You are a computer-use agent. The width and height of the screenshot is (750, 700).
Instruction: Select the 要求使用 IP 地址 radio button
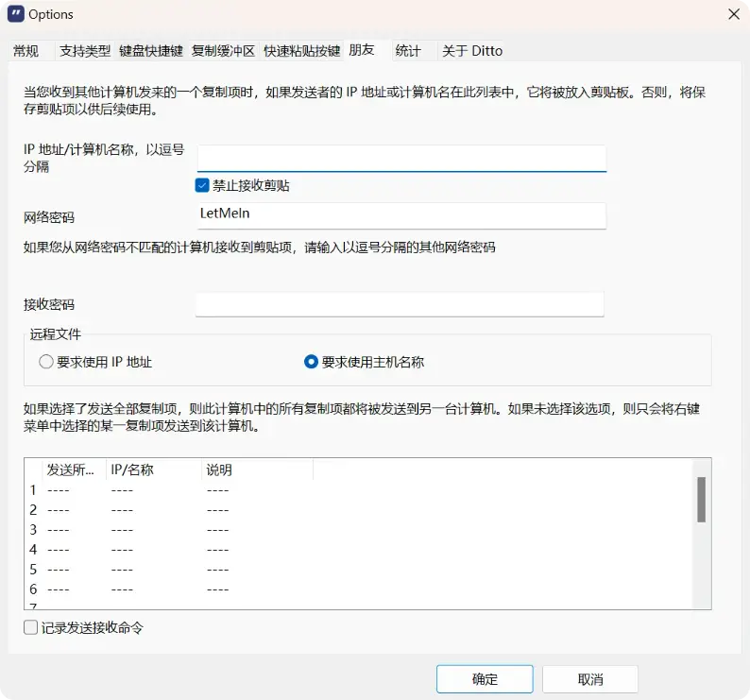pyautogui.click(x=46, y=362)
